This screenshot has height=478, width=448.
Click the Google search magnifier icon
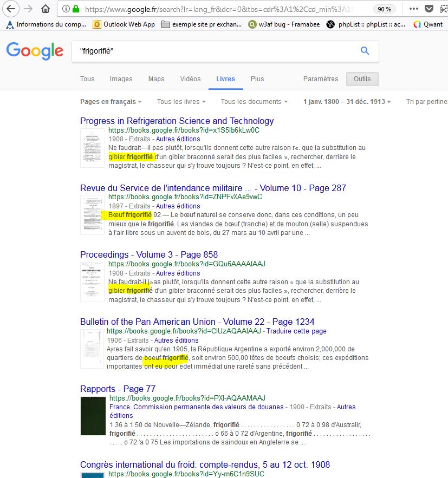coord(365,51)
